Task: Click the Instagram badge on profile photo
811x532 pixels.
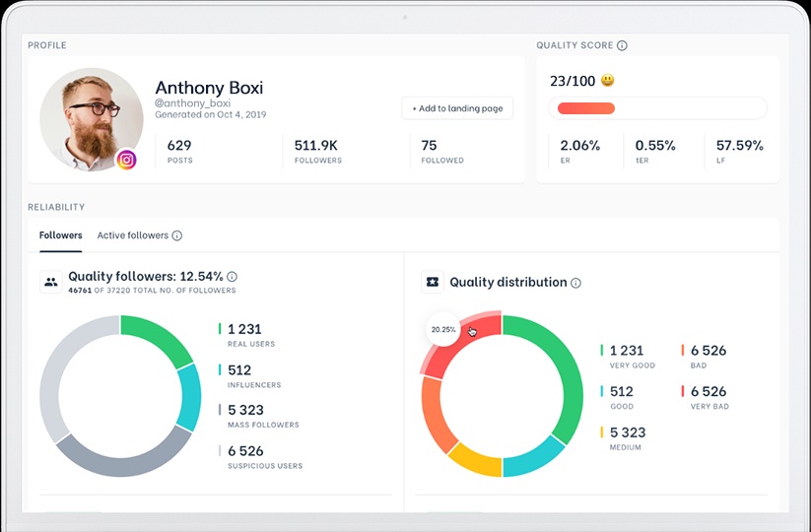Action: tap(126, 160)
